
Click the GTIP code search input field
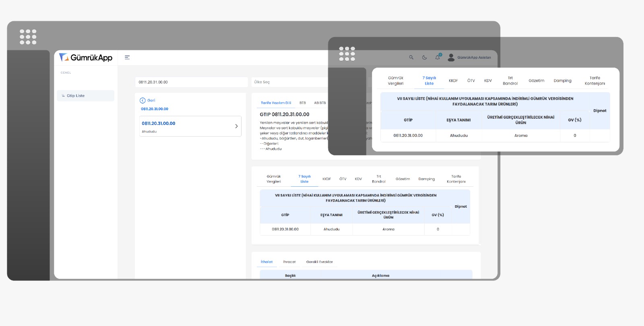191,82
